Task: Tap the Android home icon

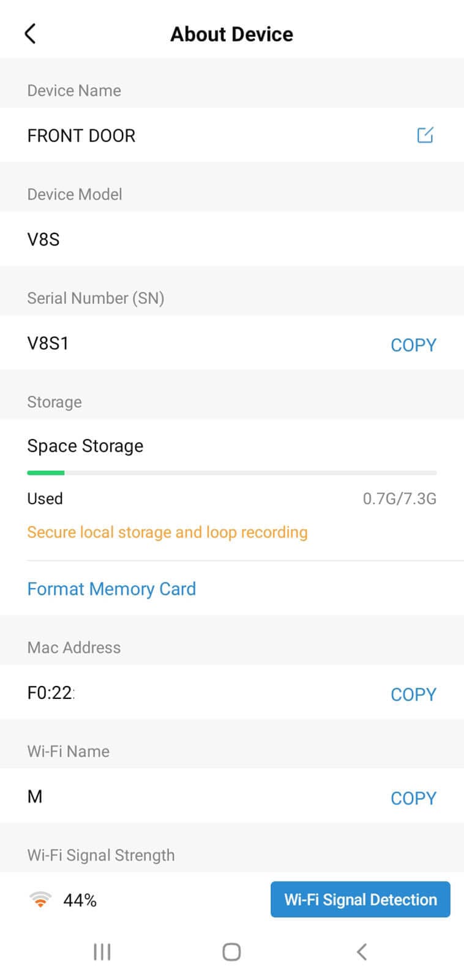Action: 231,951
